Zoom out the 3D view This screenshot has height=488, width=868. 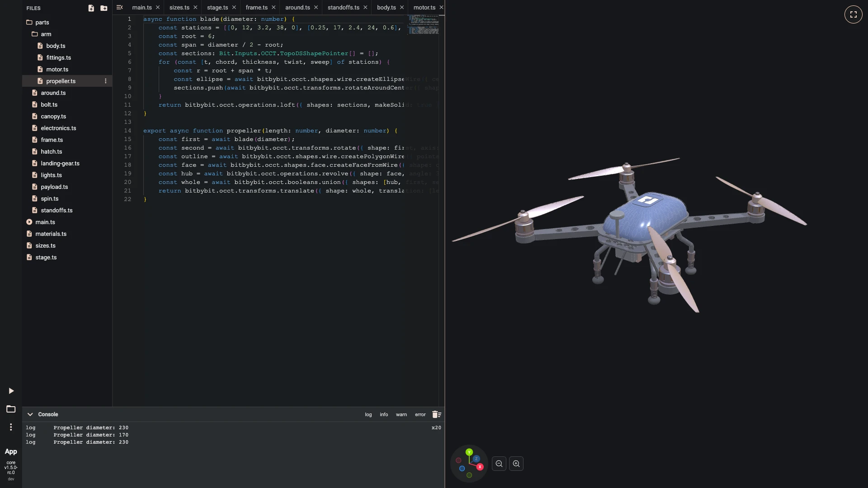(499, 464)
